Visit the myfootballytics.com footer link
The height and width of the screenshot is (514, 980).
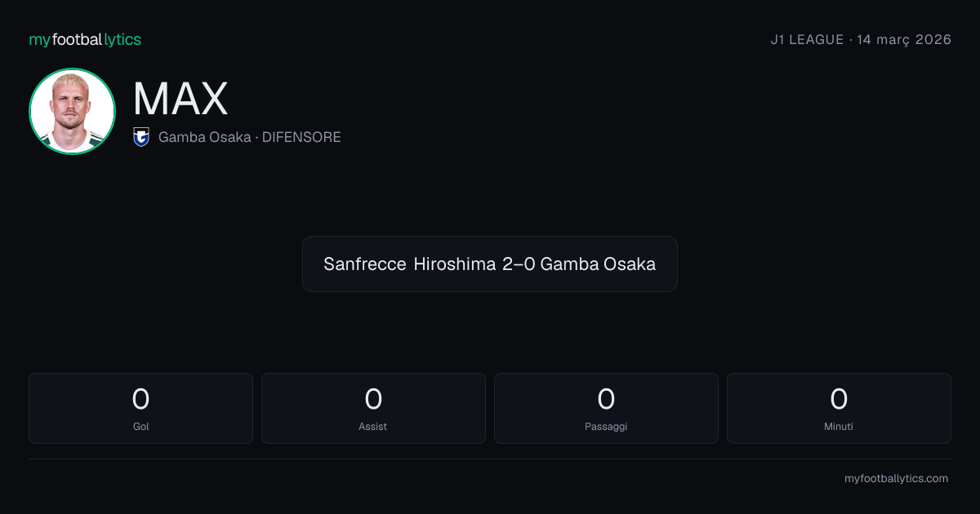click(896, 479)
